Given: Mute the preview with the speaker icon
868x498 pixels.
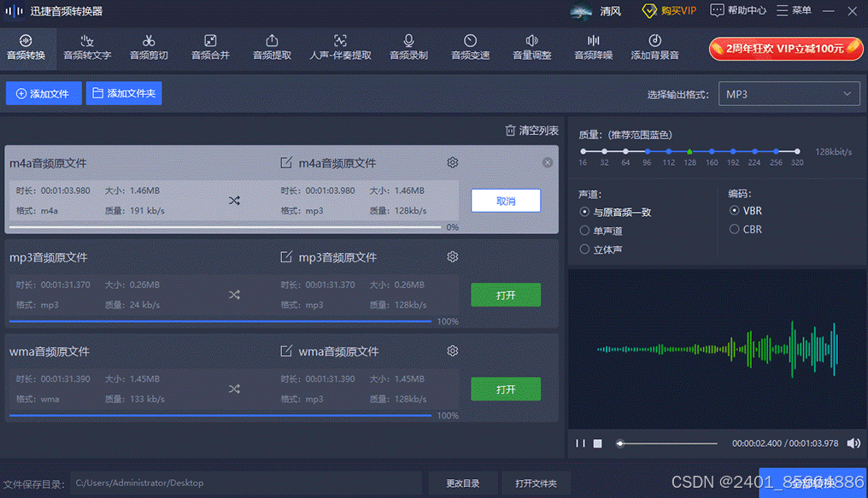Looking at the screenshot, I should 853,443.
